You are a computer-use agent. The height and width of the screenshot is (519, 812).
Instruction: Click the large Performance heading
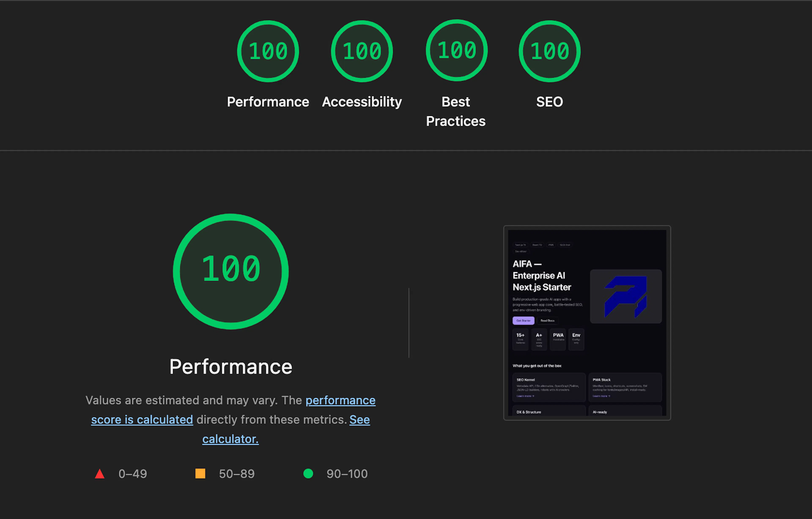(231, 367)
